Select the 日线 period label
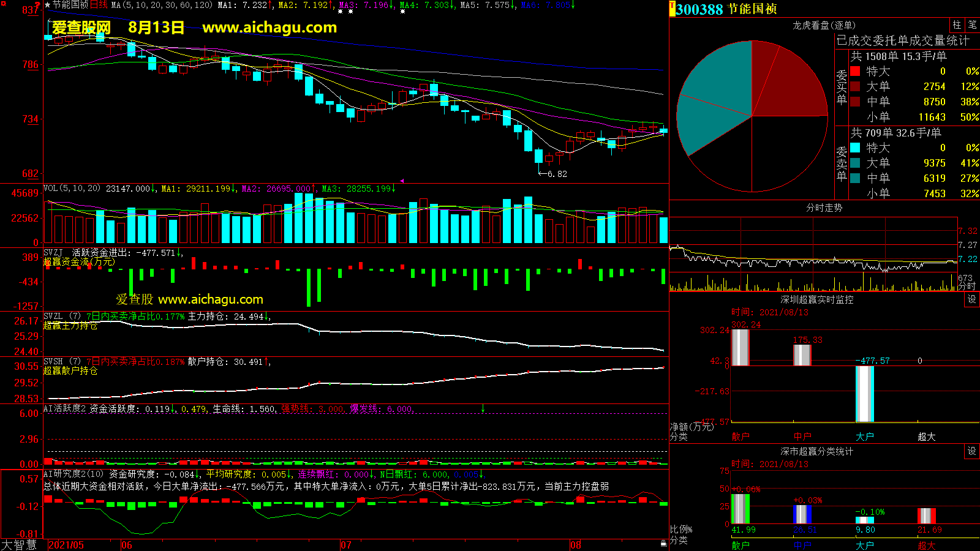 tap(99, 5)
